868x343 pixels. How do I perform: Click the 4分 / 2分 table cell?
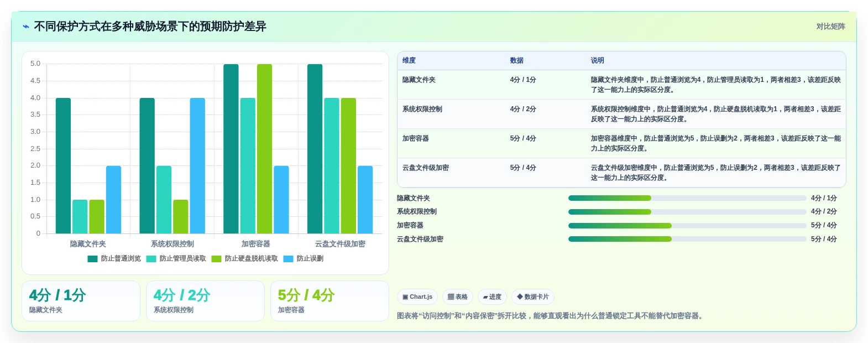coord(523,109)
